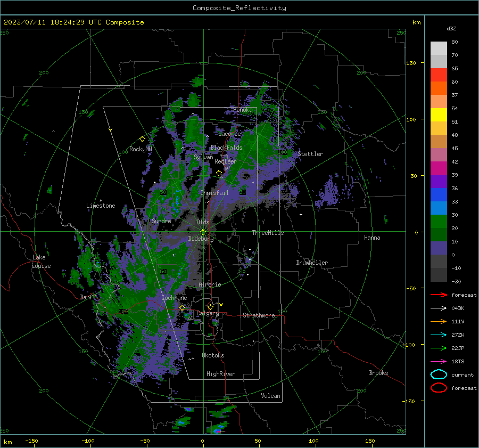Select the light blue 30–33 dBZ swatch

click(x=439, y=208)
